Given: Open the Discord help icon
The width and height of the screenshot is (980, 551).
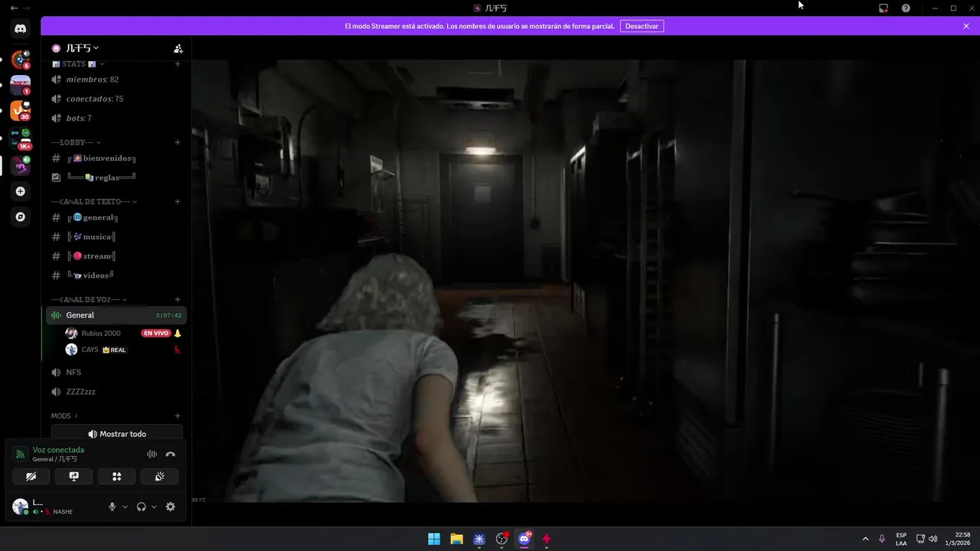Looking at the screenshot, I should point(906,8).
